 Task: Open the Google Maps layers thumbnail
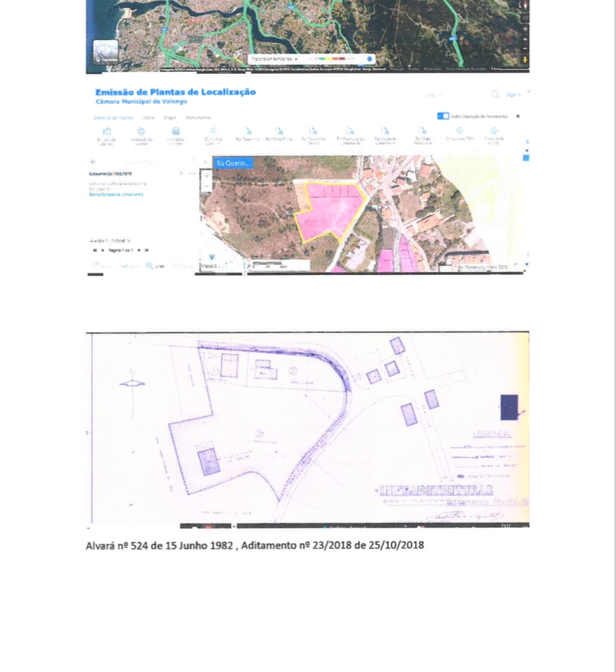click(x=105, y=52)
